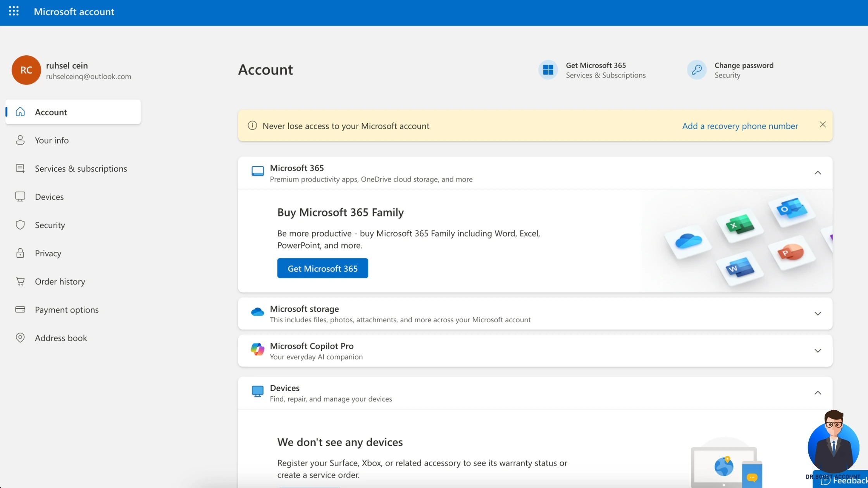Click the Privacy lock icon
Screen dimensions: 868x488
tap(20, 253)
